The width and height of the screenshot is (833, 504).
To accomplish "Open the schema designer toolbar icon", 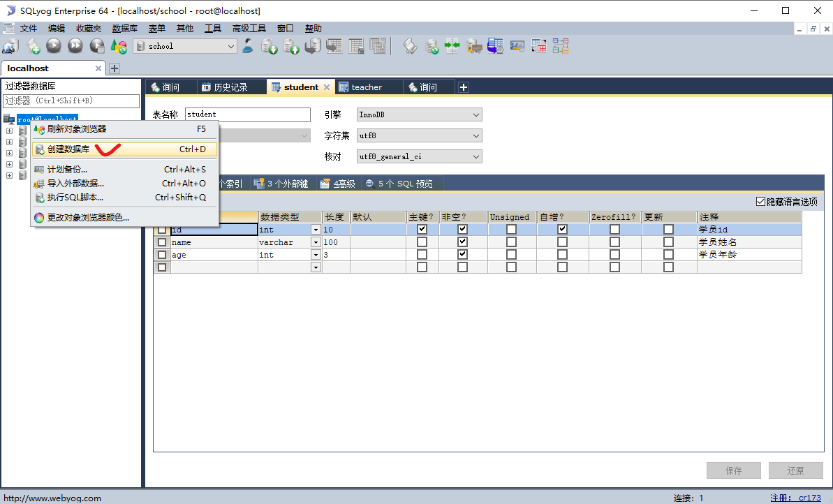I will 561,46.
